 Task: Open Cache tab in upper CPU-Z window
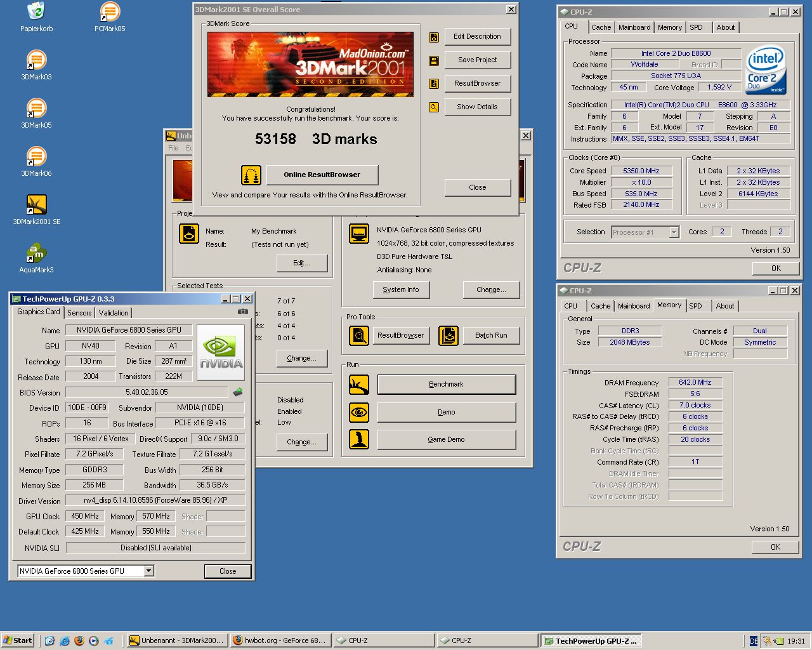pos(601,27)
